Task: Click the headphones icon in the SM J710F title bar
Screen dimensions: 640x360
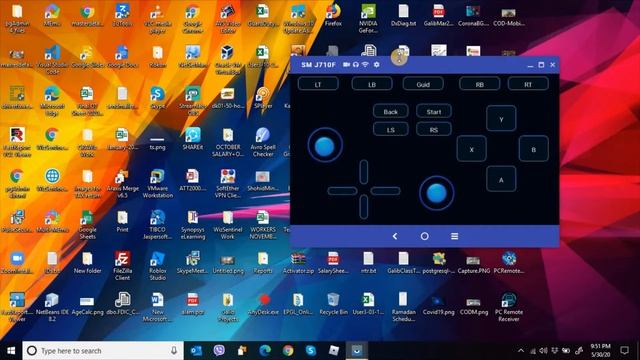Action: click(x=356, y=64)
